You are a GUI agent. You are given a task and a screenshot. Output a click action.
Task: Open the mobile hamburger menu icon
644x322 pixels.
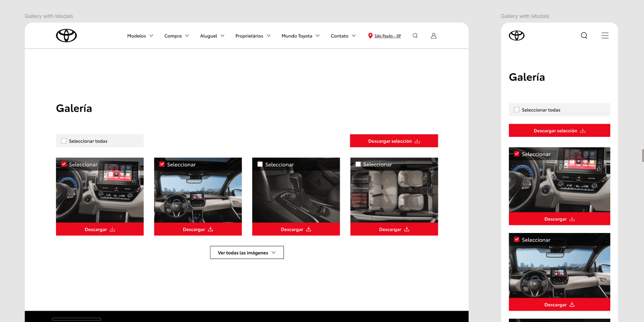(605, 36)
